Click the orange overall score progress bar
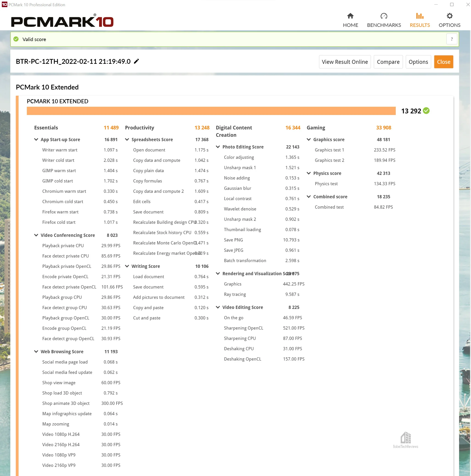This screenshot has width=471, height=476. click(211, 111)
